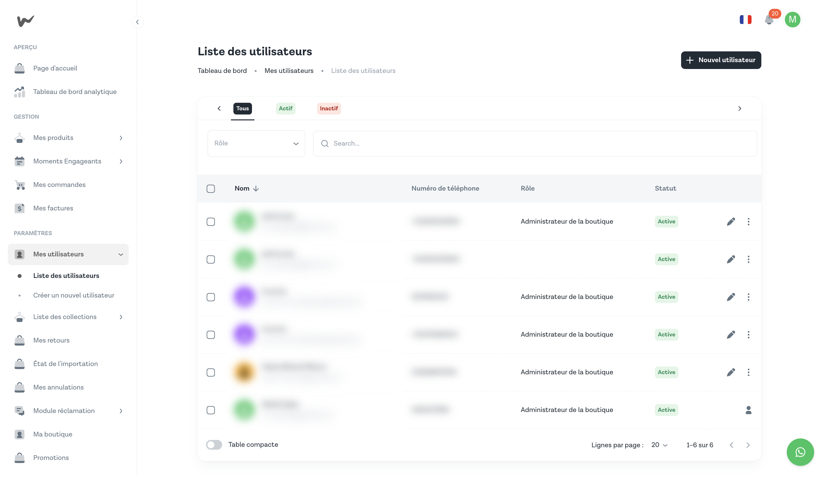The width and height of the screenshot is (822, 504).
Task: Open the notifications bell icon
Action: (769, 20)
